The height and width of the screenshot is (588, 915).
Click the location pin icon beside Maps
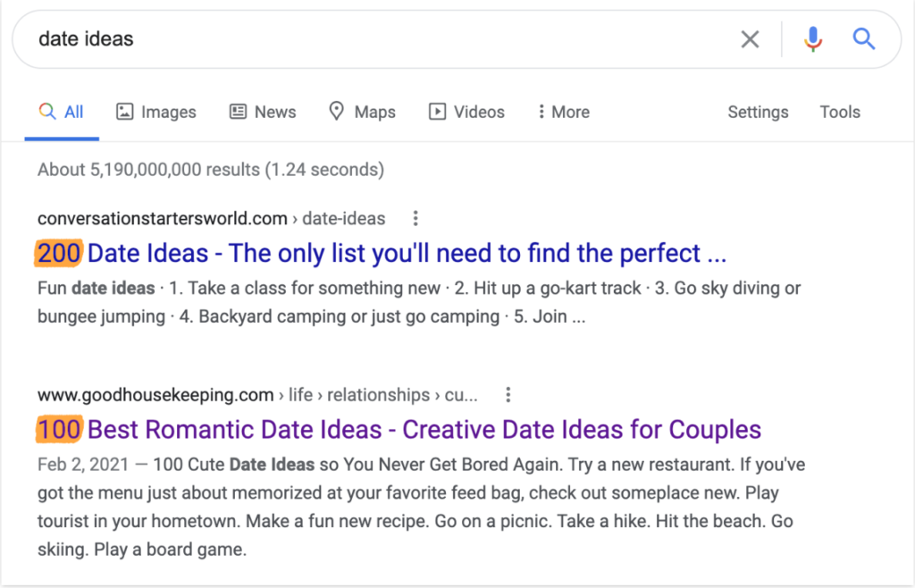[x=336, y=111]
